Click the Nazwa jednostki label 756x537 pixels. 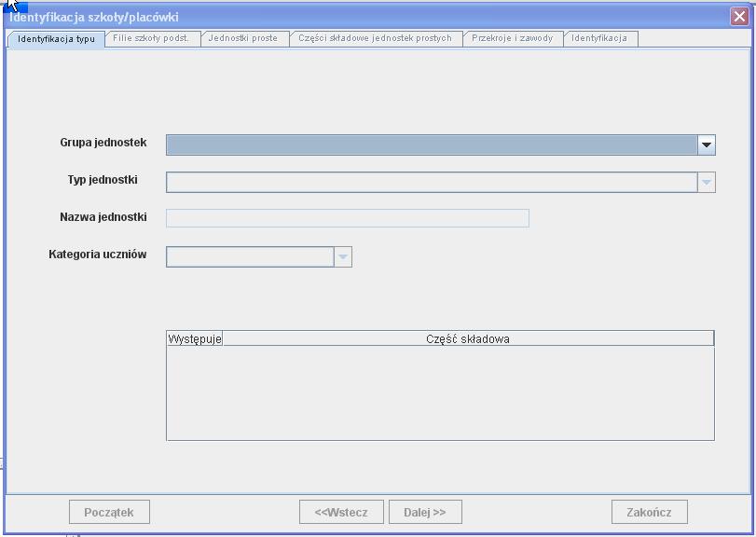pyautogui.click(x=103, y=217)
